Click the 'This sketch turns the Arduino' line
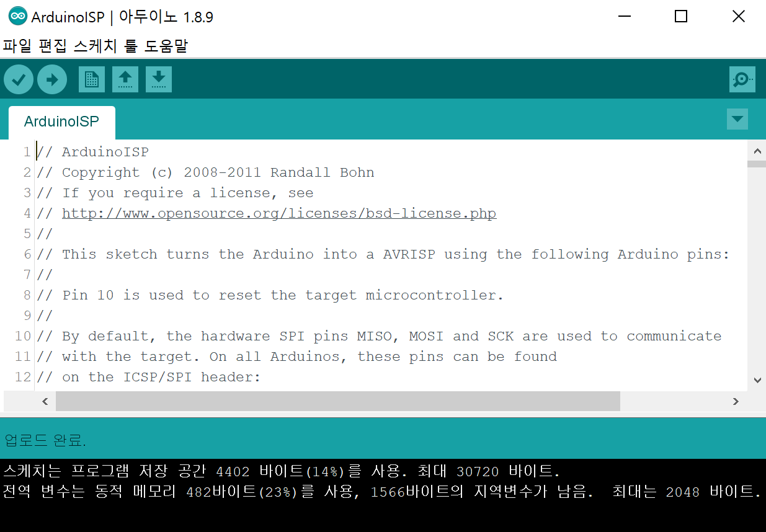The image size is (766, 532). (x=383, y=254)
